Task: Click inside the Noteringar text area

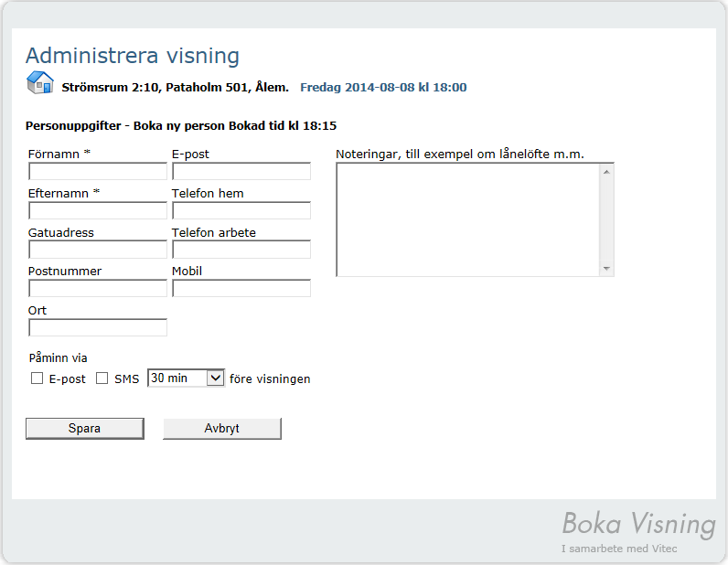Action: pyautogui.click(x=468, y=219)
